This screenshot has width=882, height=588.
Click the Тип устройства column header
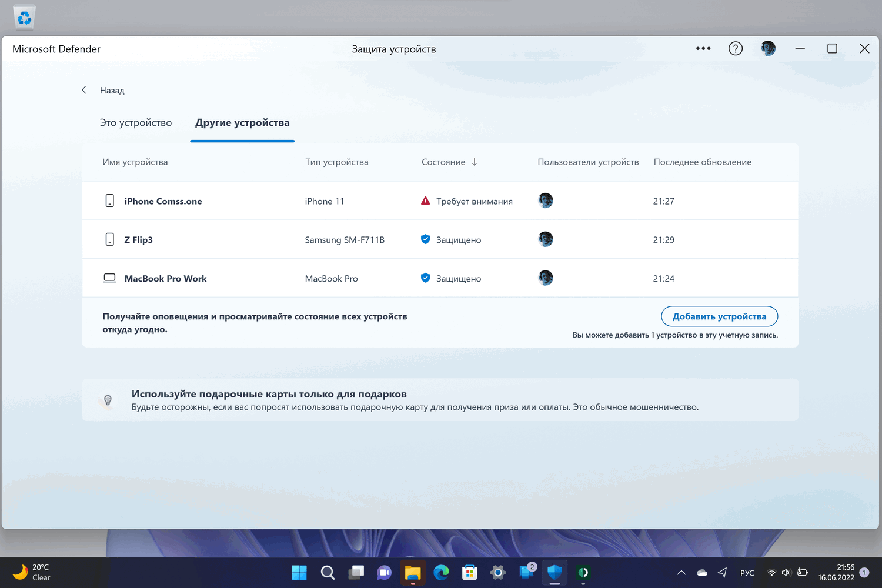point(337,162)
